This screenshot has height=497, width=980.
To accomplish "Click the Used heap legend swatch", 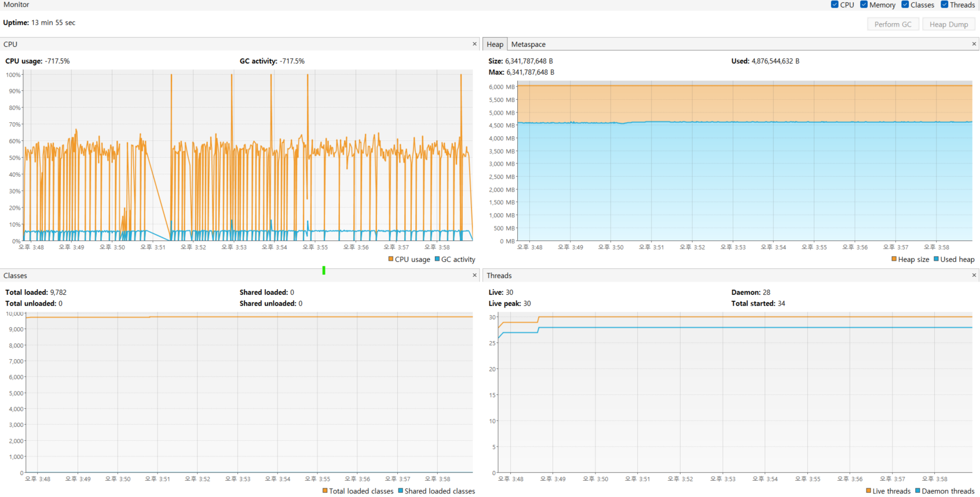I will point(937,259).
